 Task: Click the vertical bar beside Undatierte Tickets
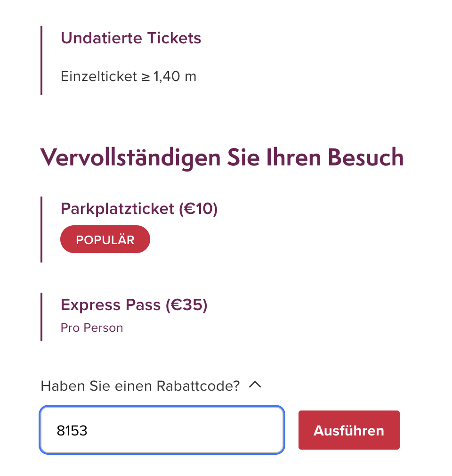[42, 60]
